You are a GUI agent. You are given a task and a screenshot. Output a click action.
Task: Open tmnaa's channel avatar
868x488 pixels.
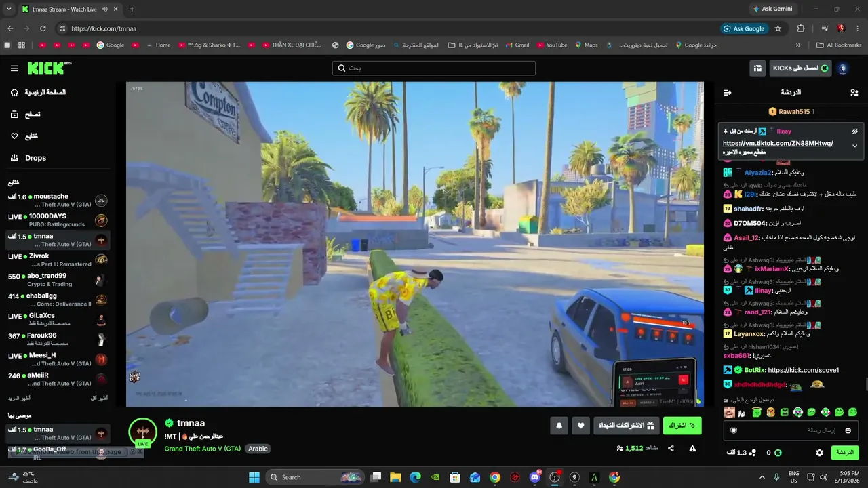pyautogui.click(x=142, y=432)
